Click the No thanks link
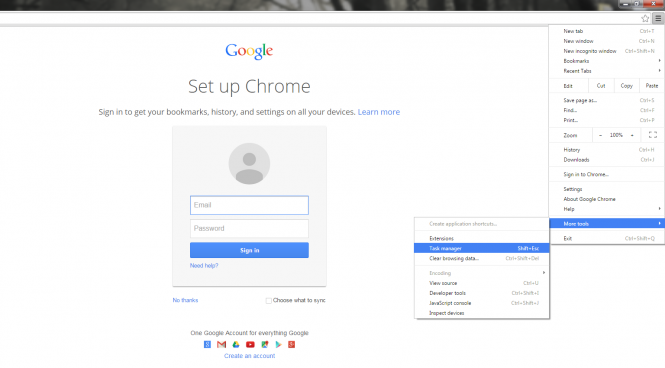The width and height of the screenshot is (665, 368). click(185, 300)
